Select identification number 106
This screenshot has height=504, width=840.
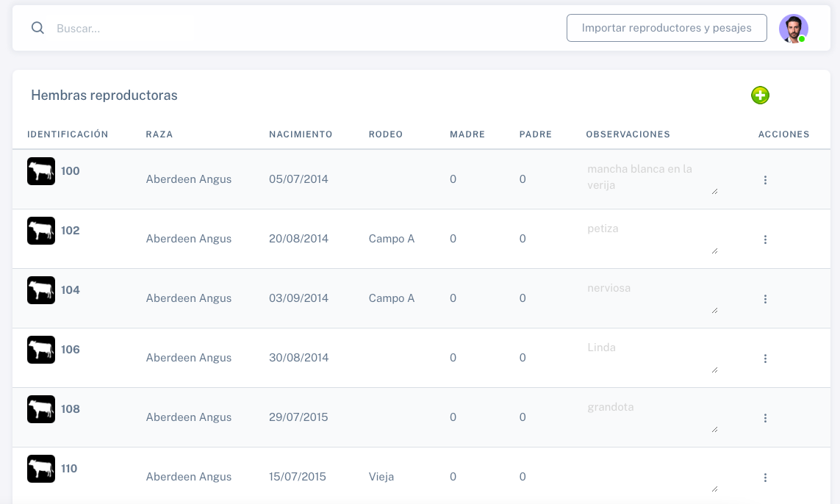[x=70, y=349]
